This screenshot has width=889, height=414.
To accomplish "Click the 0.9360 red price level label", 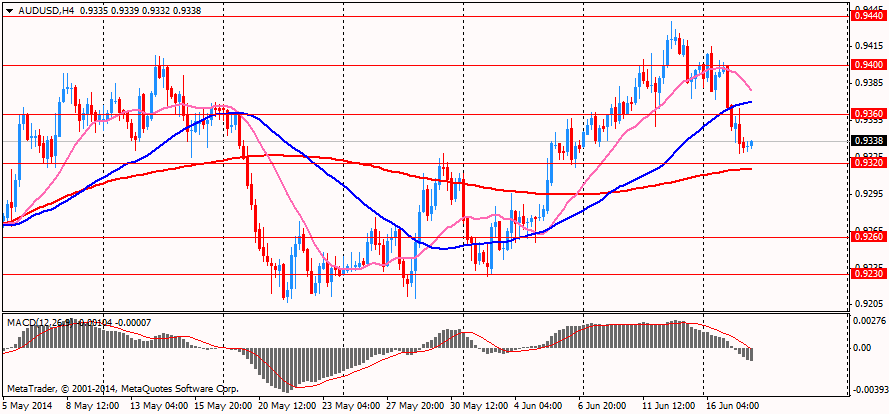I will (x=870, y=114).
